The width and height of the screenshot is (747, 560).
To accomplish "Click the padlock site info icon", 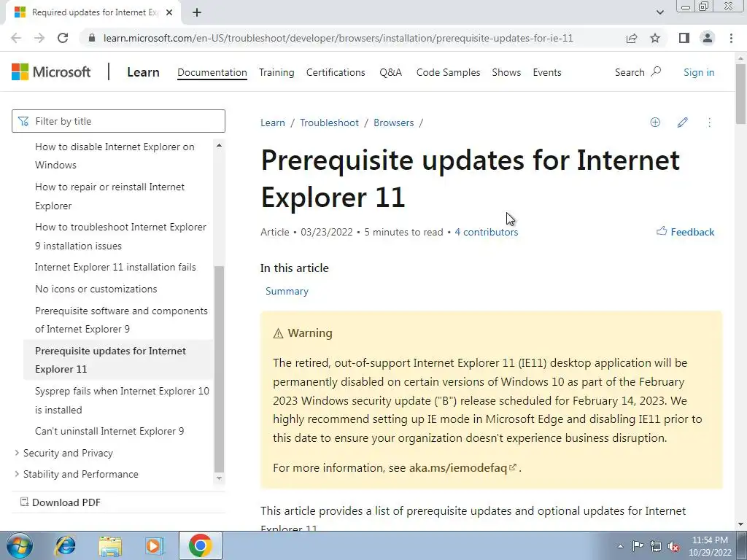I will tap(92, 38).
